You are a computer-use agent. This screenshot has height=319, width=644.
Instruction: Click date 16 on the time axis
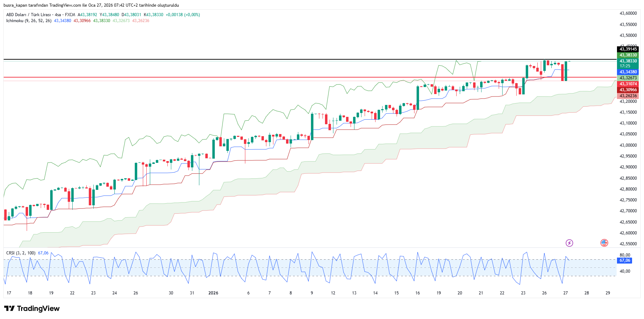pos(417,293)
